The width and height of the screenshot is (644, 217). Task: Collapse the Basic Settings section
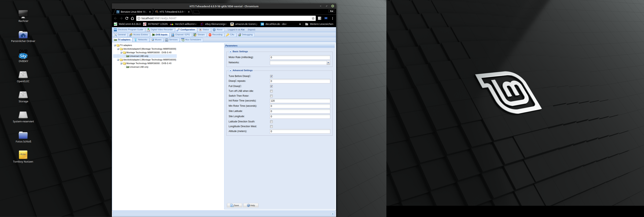click(230, 52)
